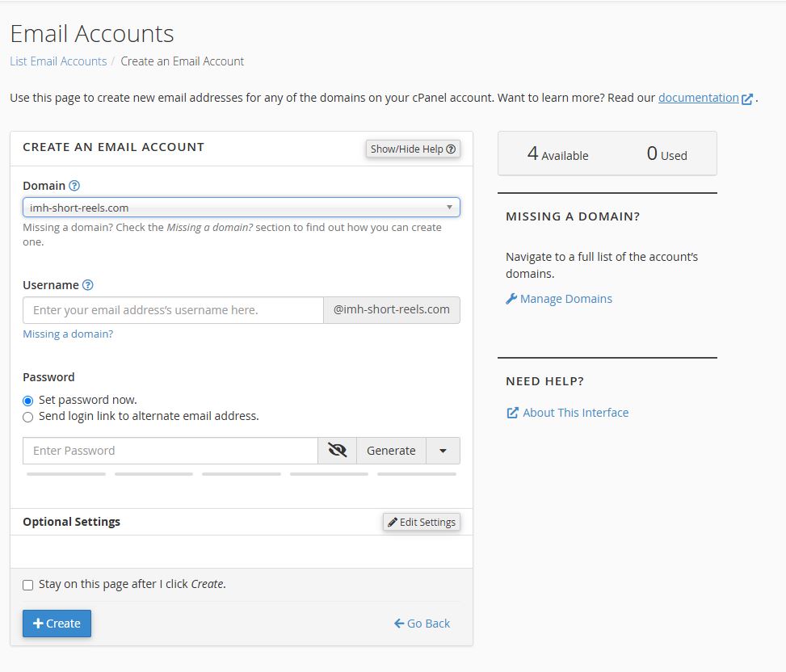
Task: Focus the Enter Password field
Action: point(170,451)
